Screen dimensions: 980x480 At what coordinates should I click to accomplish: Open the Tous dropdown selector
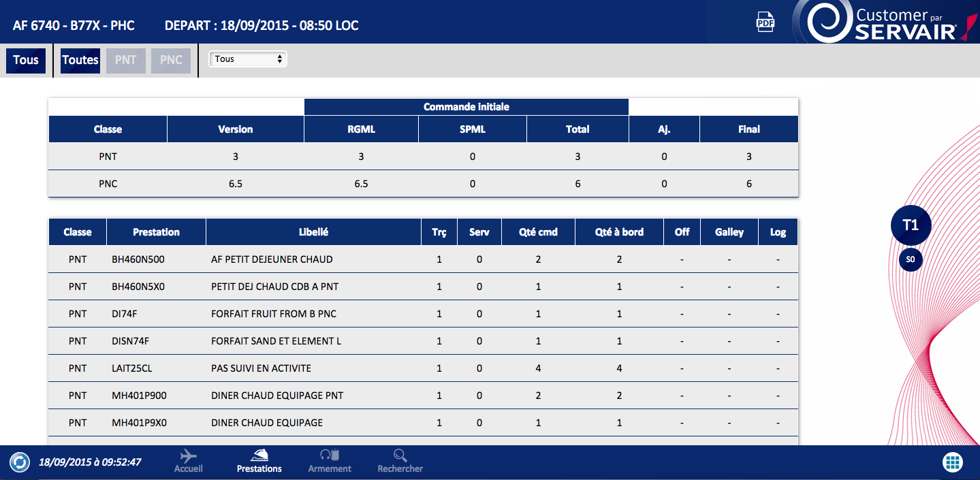pyautogui.click(x=248, y=59)
